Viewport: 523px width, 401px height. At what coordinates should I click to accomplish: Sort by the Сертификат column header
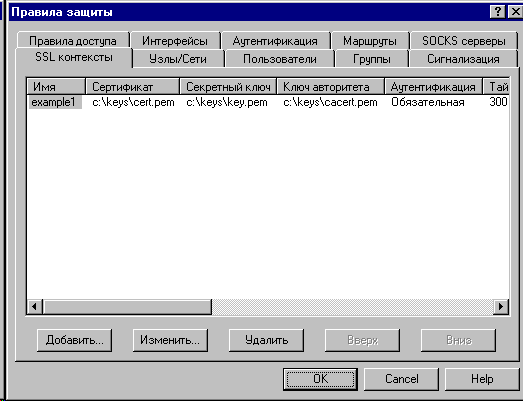[x=132, y=87]
